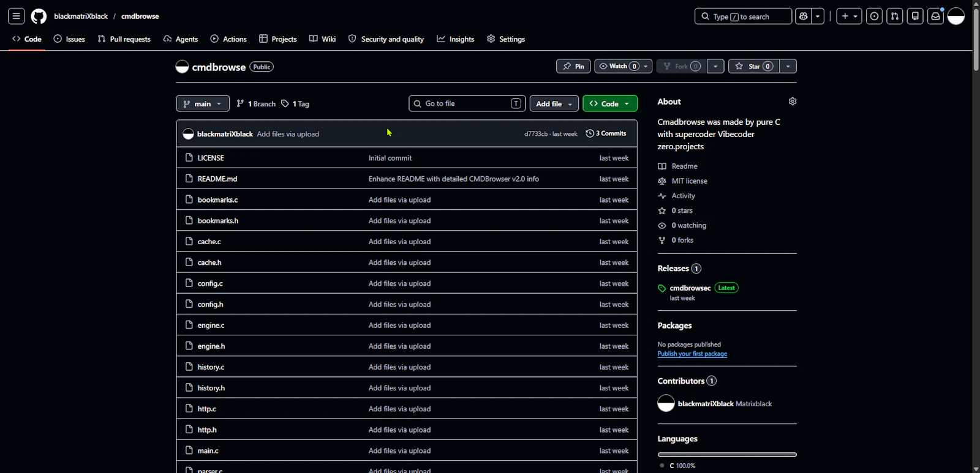Open the engine.h file
The height and width of the screenshot is (473, 980).
point(211,346)
